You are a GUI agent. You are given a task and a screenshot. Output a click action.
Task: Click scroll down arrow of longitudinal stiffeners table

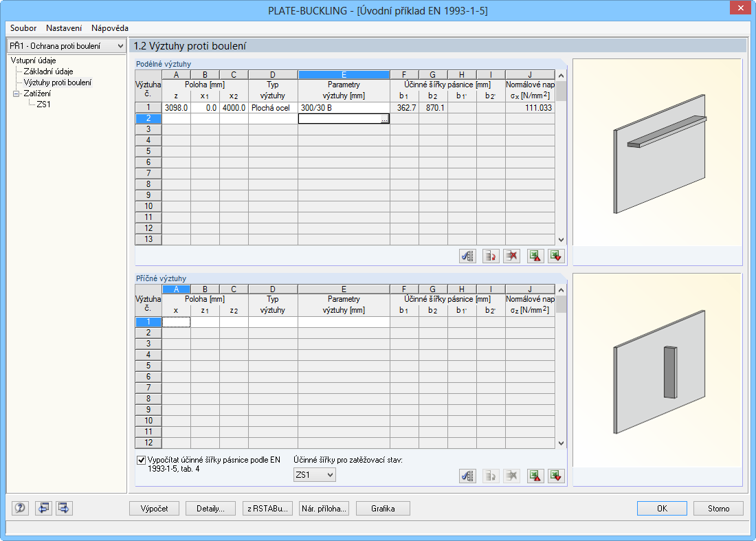[561, 240]
